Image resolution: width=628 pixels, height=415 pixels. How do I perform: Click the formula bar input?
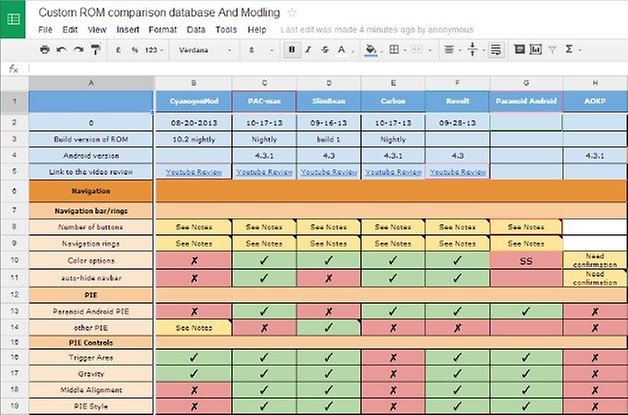pyautogui.click(x=326, y=69)
